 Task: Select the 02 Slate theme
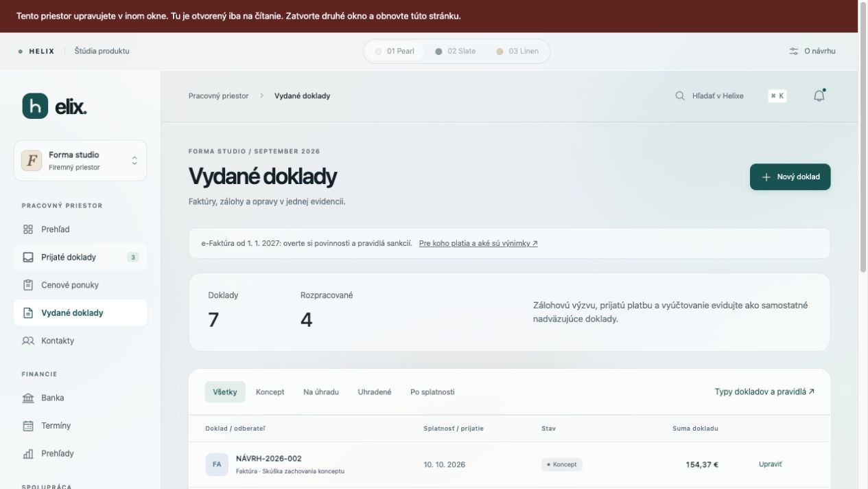coord(455,52)
